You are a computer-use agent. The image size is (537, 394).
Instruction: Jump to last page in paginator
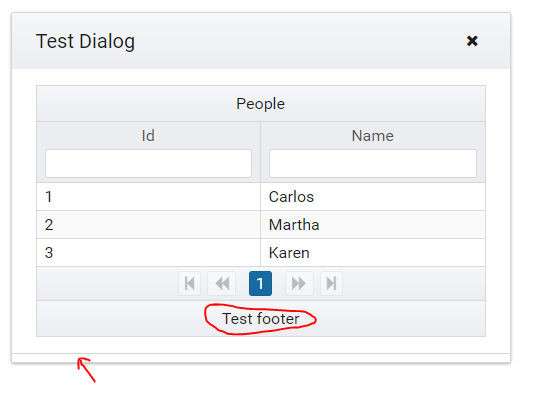tap(331, 283)
